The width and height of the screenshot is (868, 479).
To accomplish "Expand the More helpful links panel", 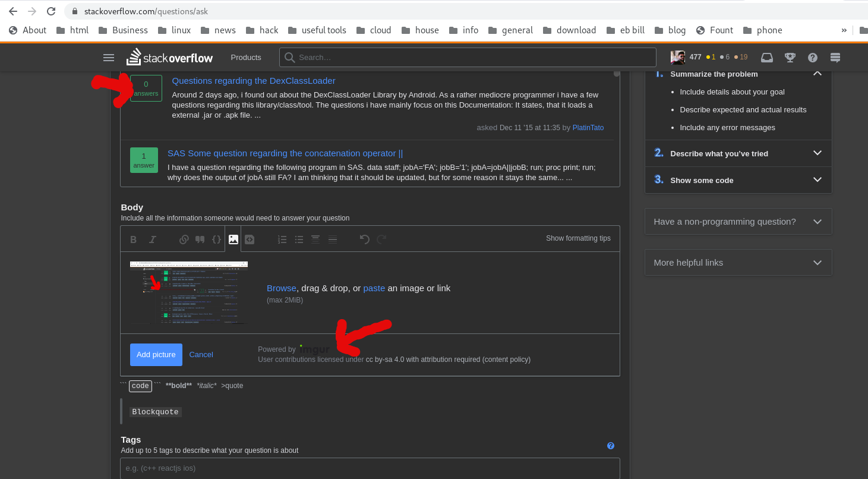I will point(738,263).
